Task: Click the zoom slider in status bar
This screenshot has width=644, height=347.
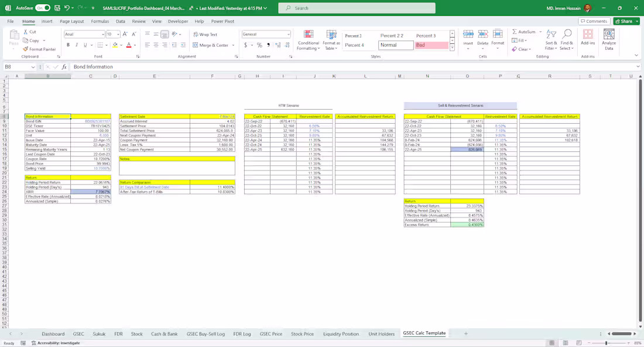Action: click(606, 343)
